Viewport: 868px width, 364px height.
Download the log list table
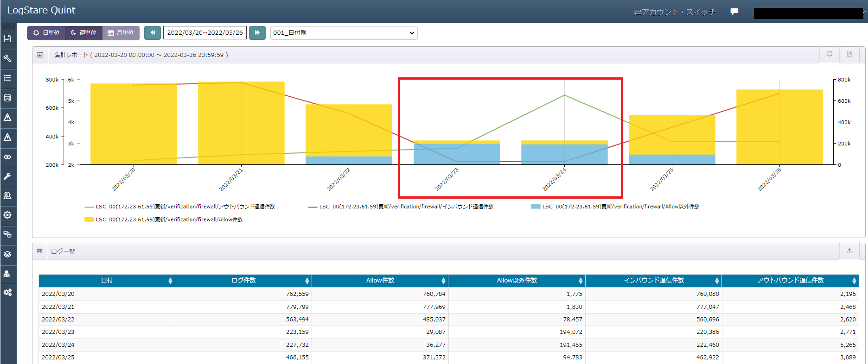[x=849, y=251]
